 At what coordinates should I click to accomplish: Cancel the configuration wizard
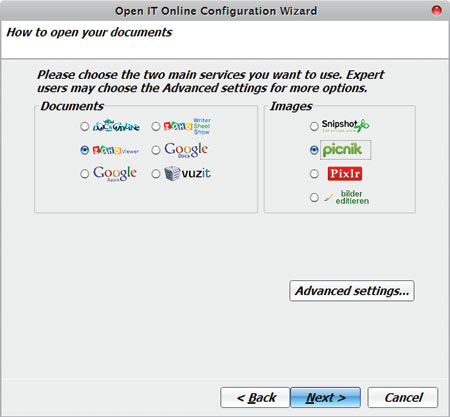(x=403, y=397)
